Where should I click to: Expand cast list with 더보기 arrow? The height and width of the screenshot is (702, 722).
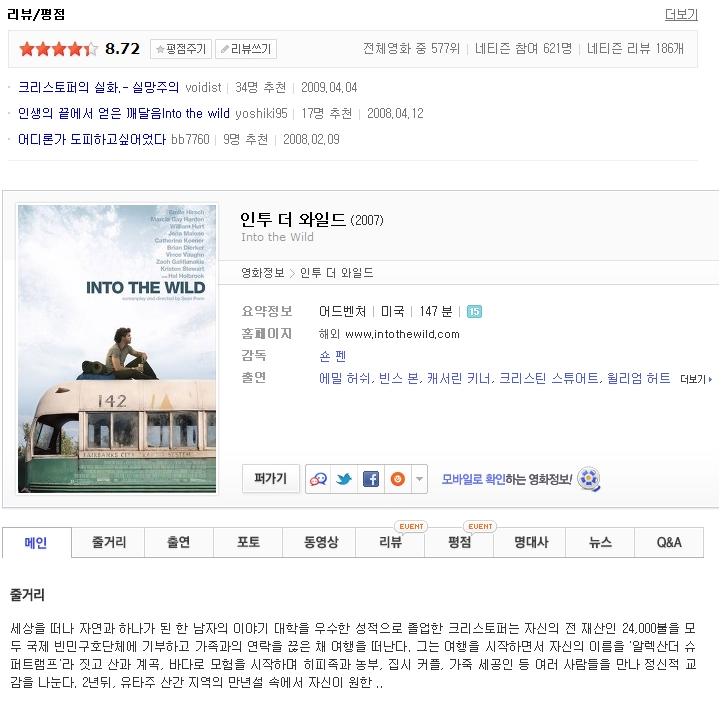[696, 379]
